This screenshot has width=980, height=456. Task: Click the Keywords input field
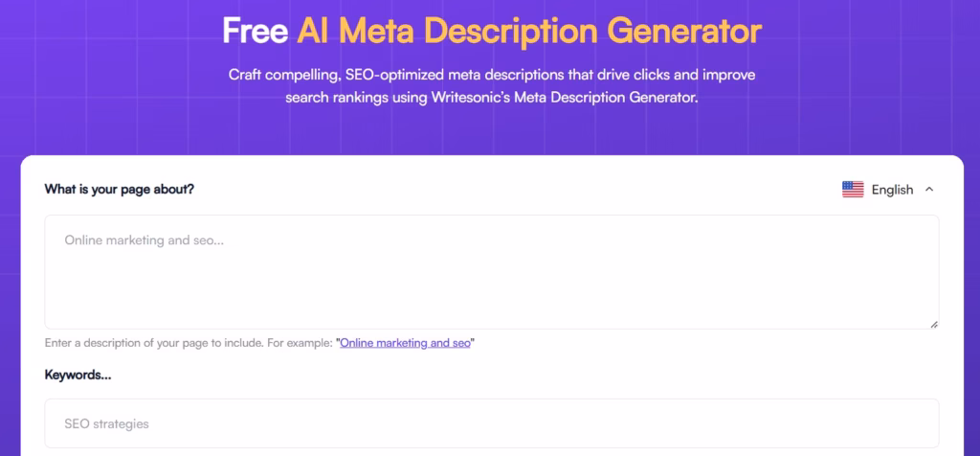(491, 423)
